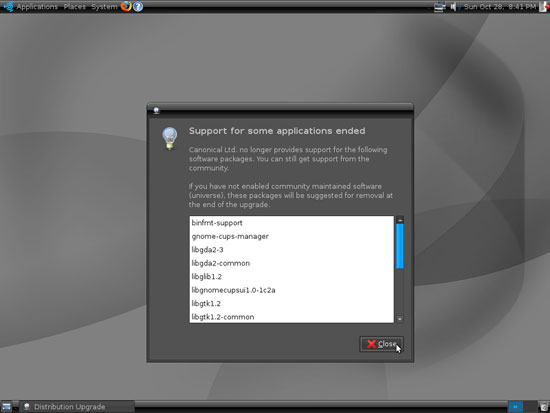Select libgda2-common in package list

pos(291,263)
